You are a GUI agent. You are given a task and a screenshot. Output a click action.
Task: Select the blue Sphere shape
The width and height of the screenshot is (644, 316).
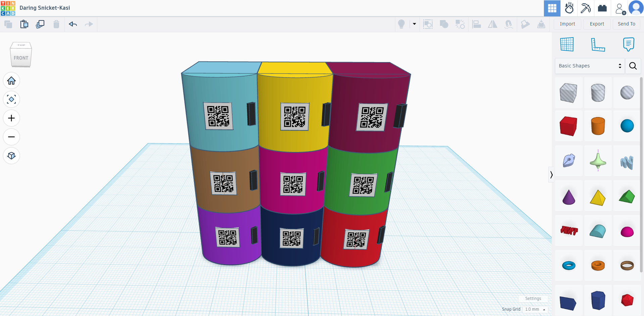(627, 126)
